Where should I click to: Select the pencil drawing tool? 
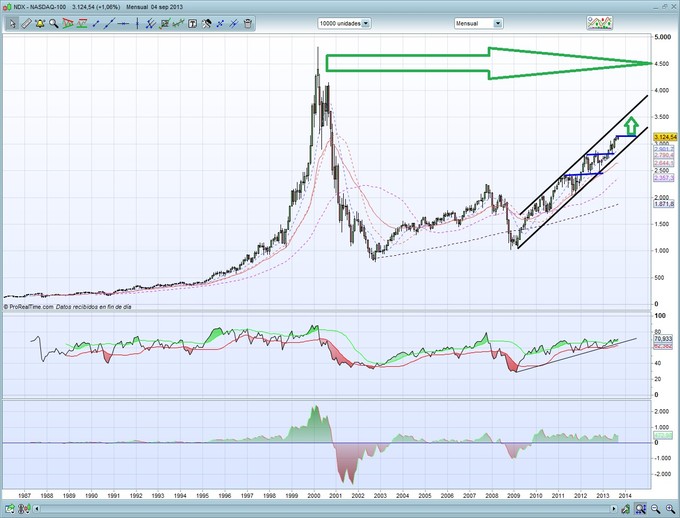pos(25,22)
